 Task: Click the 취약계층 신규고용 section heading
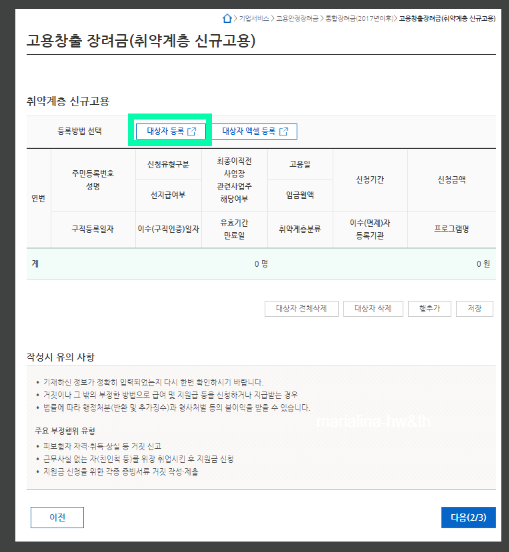[x=68, y=101]
